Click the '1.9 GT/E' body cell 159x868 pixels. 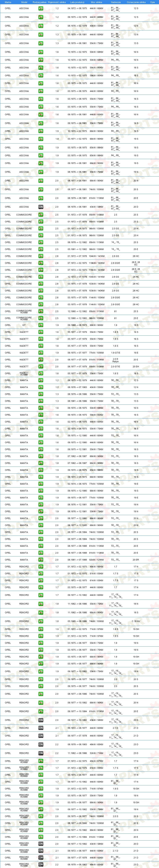tap(115, 353)
